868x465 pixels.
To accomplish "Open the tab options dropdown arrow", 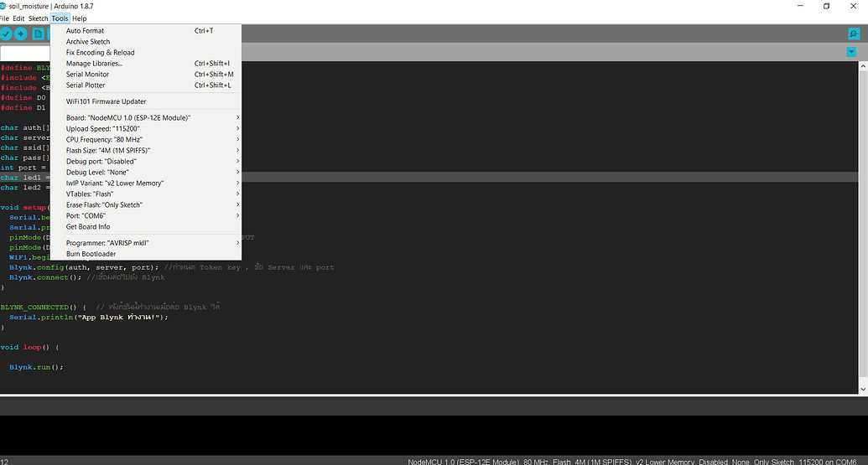I will pyautogui.click(x=852, y=52).
